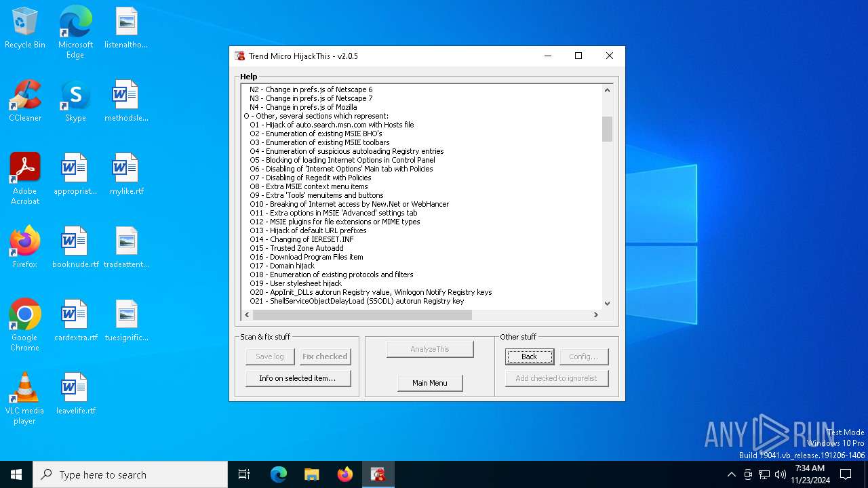Select the tradeattent file icon
Screen dimensions: 868x488
point(126,248)
